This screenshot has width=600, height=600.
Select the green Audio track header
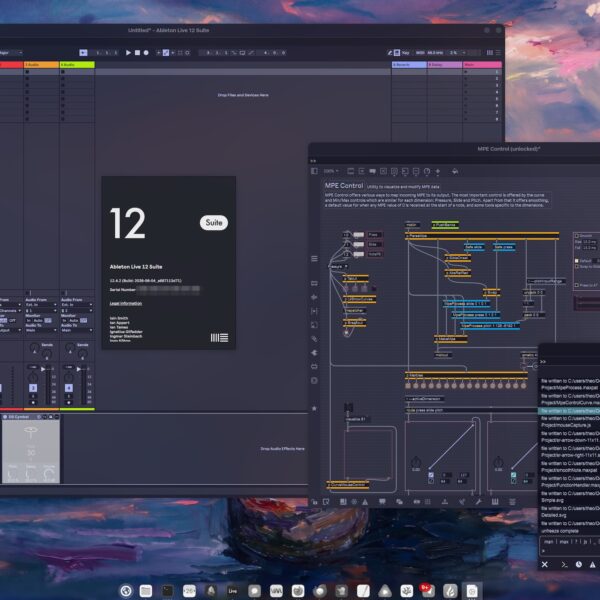tap(77, 65)
